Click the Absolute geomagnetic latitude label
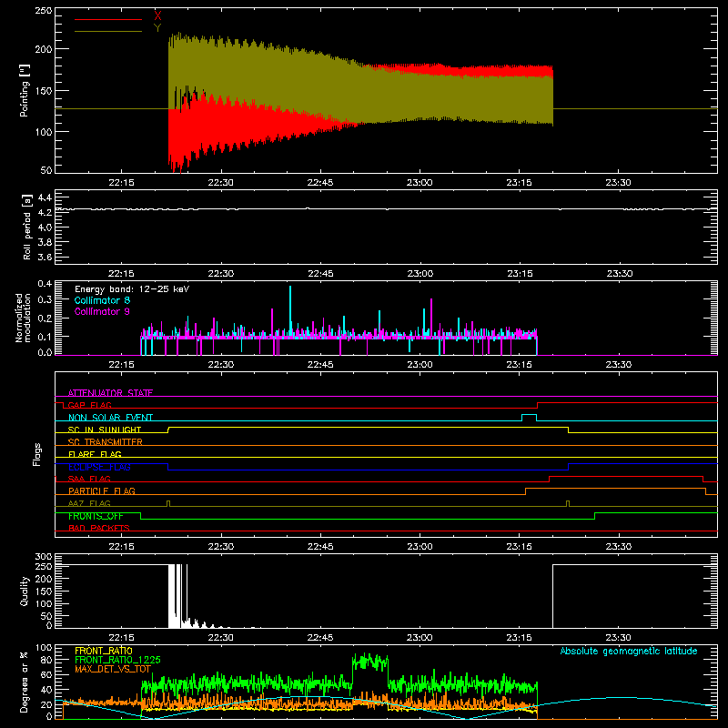The height and width of the screenshot is (728, 728). (629, 652)
